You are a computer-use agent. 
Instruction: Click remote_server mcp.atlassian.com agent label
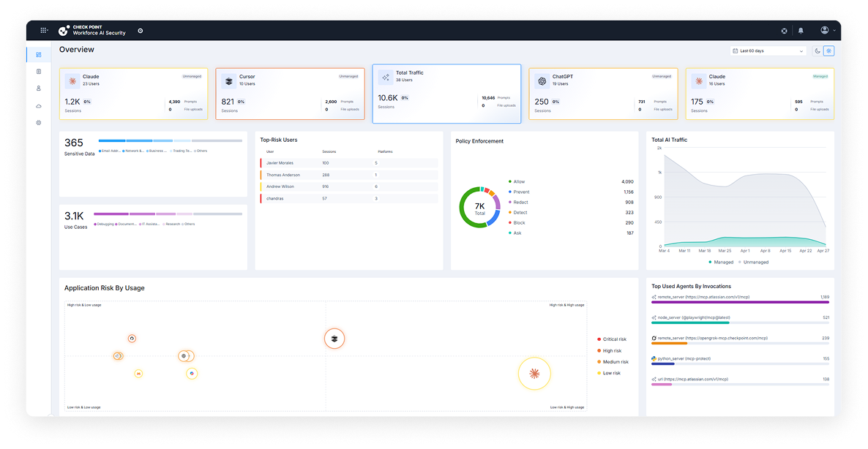[x=703, y=297]
